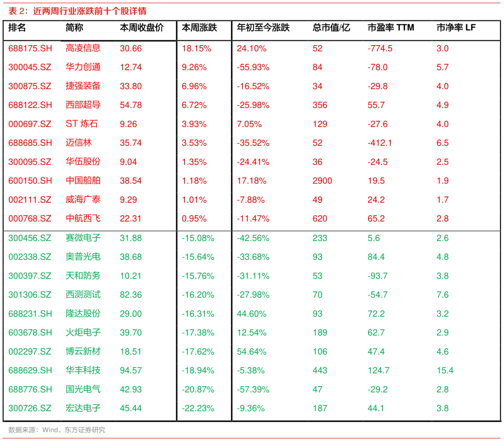
Task: Select the stock name "华丰科技"
Action: coord(83,370)
